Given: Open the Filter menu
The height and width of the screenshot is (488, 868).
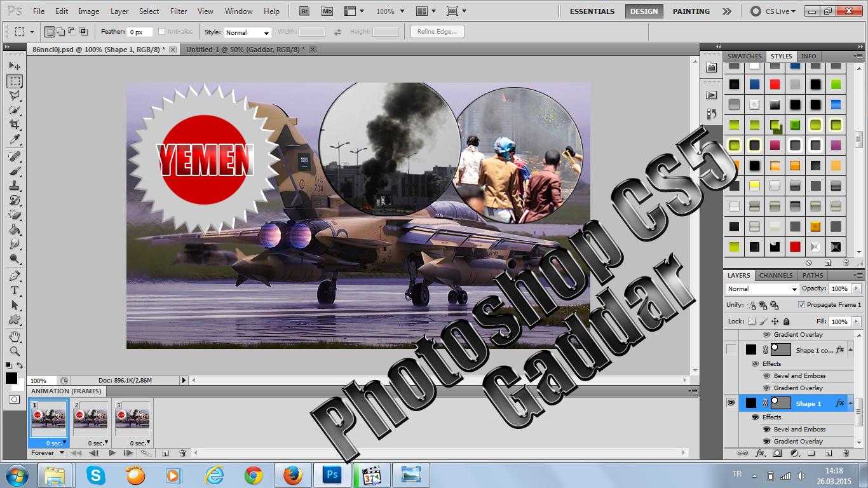Looking at the screenshot, I should (179, 11).
